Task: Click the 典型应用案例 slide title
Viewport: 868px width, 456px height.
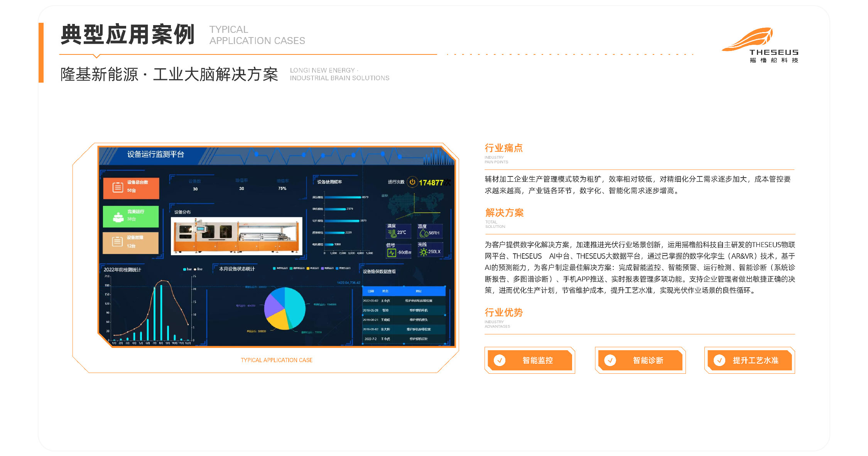Action: click(x=127, y=34)
